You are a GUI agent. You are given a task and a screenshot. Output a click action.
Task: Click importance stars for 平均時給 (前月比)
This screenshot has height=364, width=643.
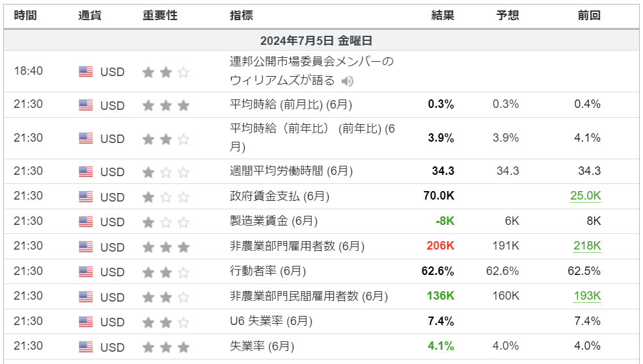coord(166,105)
